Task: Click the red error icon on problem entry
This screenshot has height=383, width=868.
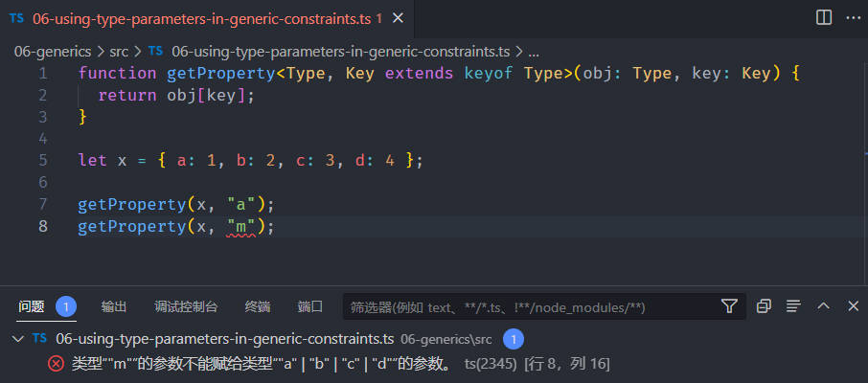Action: pos(56,363)
